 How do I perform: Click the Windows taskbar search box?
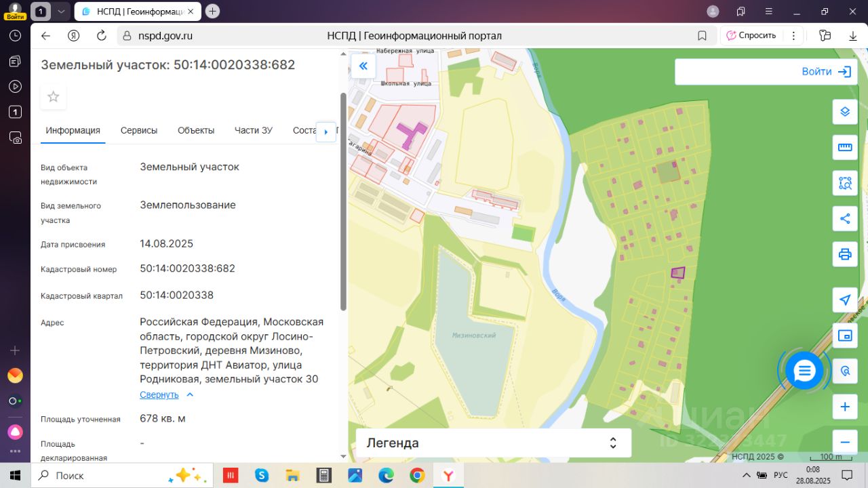(102, 476)
